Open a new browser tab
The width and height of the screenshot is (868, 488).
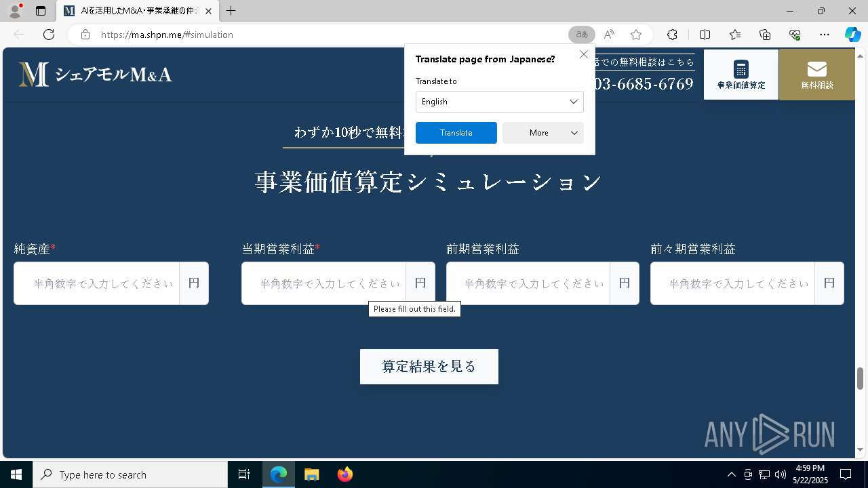coord(231,11)
